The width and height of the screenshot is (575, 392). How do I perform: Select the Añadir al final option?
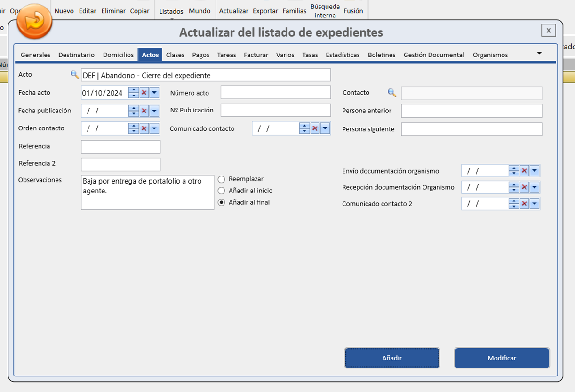point(222,202)
